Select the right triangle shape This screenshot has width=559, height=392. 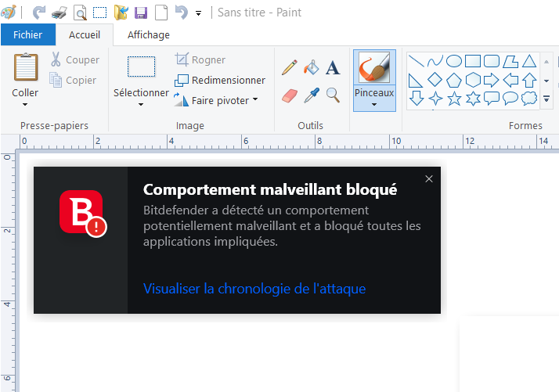[x=415, y=81]
